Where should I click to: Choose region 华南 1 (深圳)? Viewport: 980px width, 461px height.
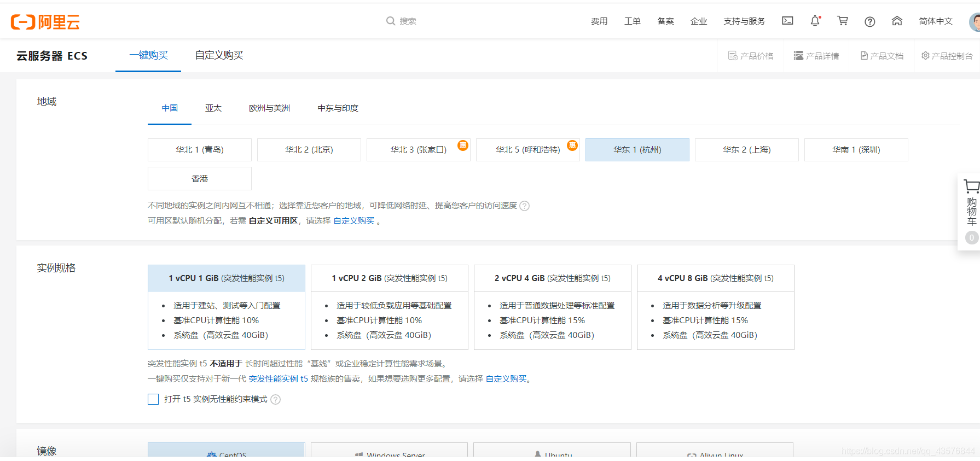(x=856, y=150)
